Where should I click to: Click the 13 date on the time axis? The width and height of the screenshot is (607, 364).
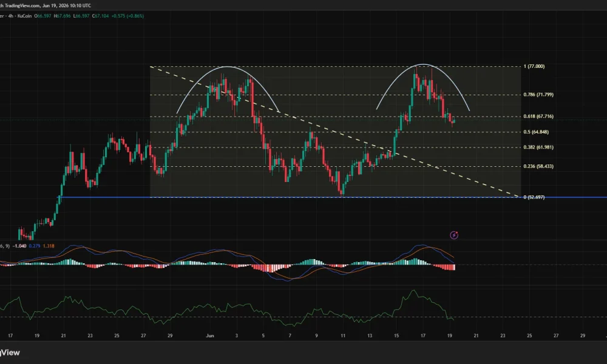(370, 335)
